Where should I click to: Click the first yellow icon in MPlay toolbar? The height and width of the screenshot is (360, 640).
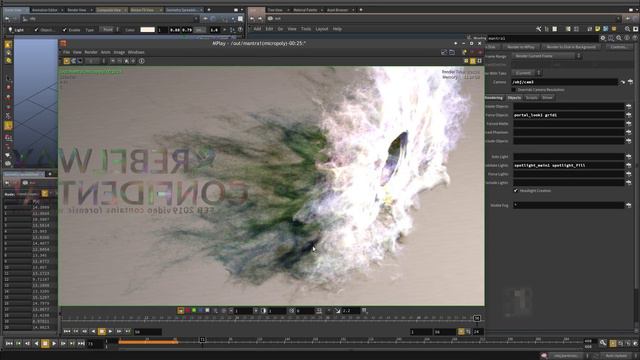pos(67,61)
